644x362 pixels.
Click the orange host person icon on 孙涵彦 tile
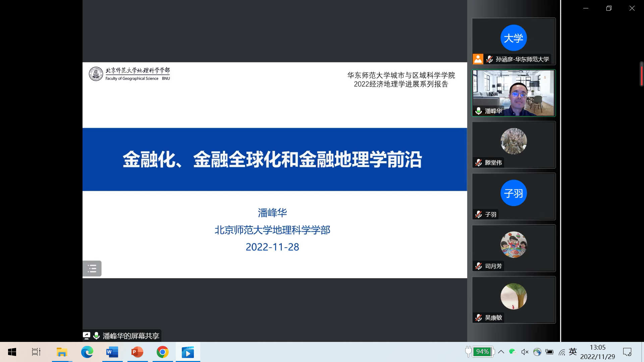coord(478,59)
